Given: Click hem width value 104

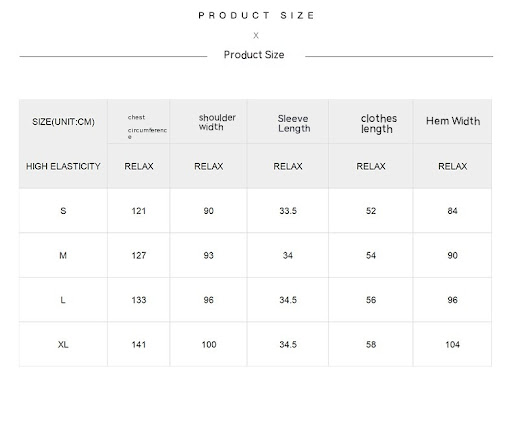Looking at the screenshot, I should (x=452, y=344).
